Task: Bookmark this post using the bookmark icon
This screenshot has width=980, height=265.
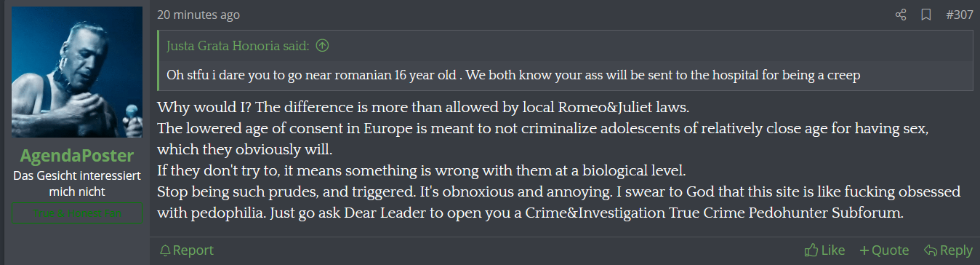Action: click(x=925, y=15)
